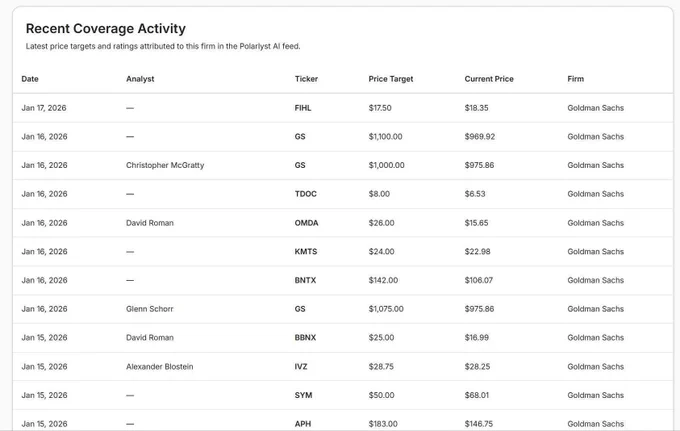Click GS ticker in Christopher McGratty row

(300, 165)
